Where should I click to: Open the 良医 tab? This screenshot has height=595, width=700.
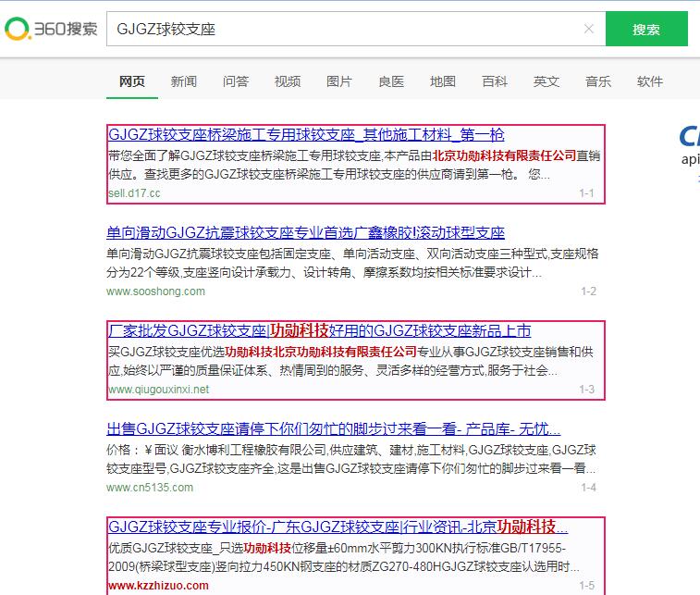tap(391, 81)
